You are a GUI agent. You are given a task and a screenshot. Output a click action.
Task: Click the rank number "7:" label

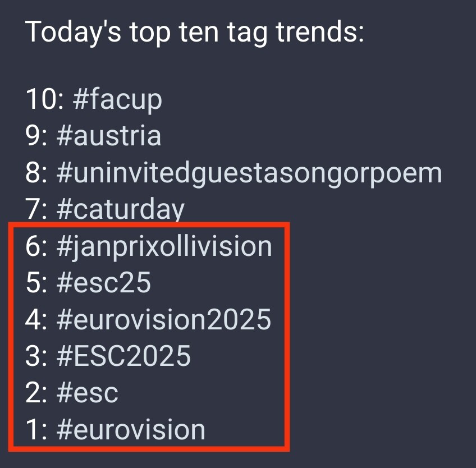[x=36, y=209]
